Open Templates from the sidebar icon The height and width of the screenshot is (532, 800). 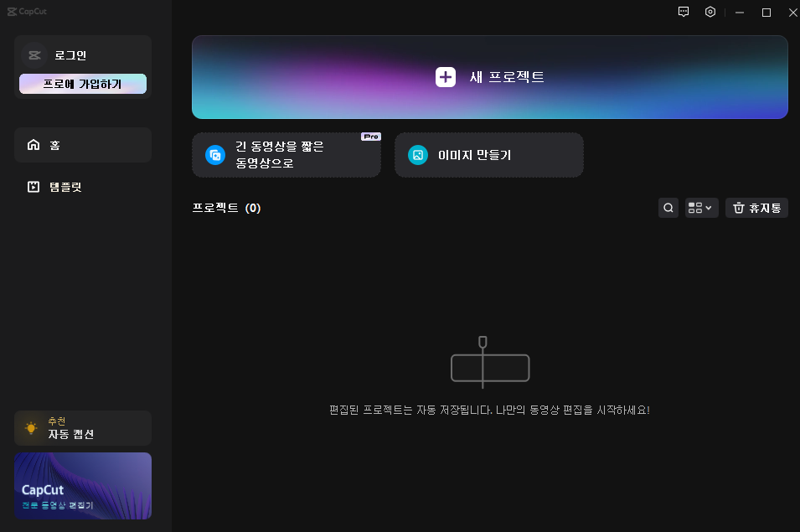coord(34,187)
